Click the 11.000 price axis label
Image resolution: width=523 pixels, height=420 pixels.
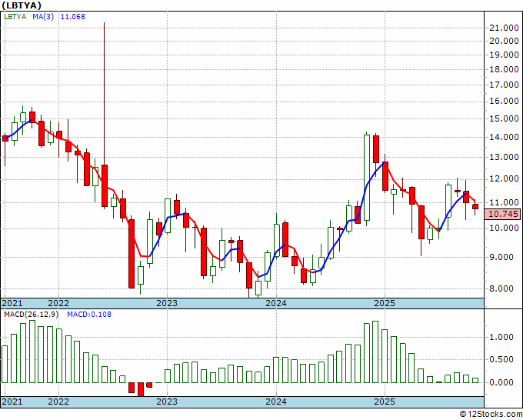coord(504,202)
